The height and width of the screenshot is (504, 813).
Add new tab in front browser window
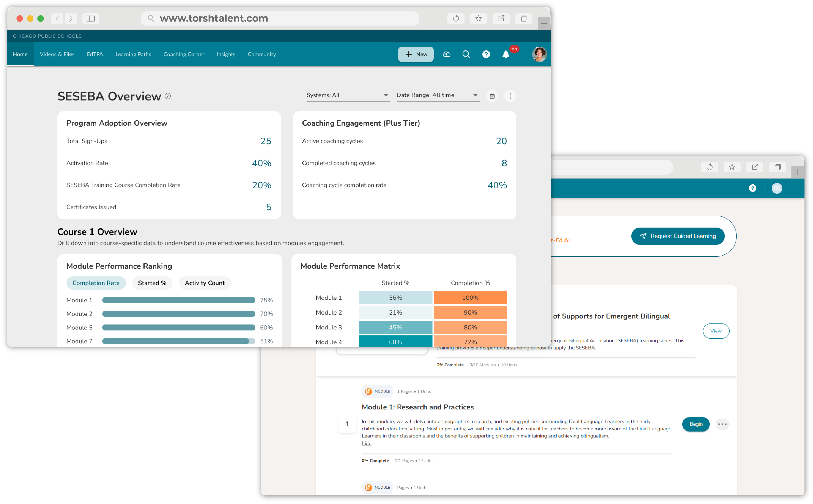coord(544,23)
